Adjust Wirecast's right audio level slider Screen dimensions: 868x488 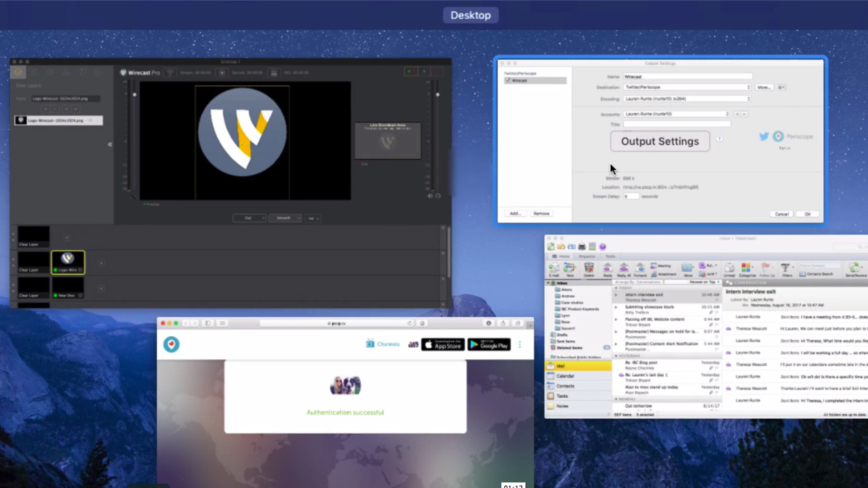[437, 94]
